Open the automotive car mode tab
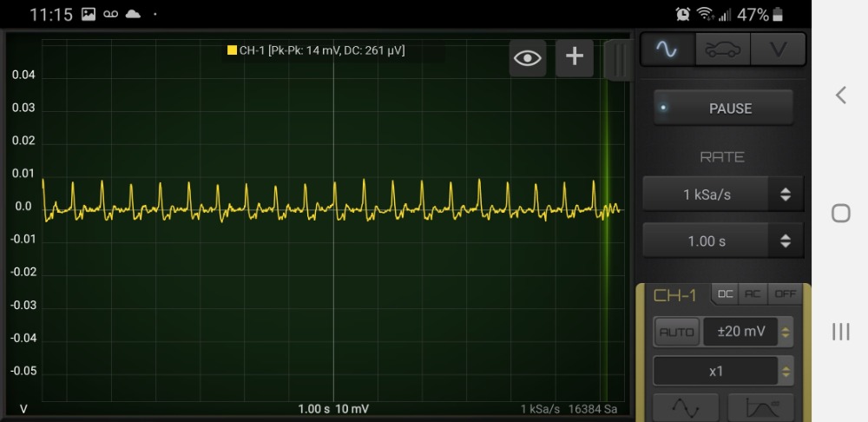This screenshot has width=868, height=422. [x=723, y=49]
